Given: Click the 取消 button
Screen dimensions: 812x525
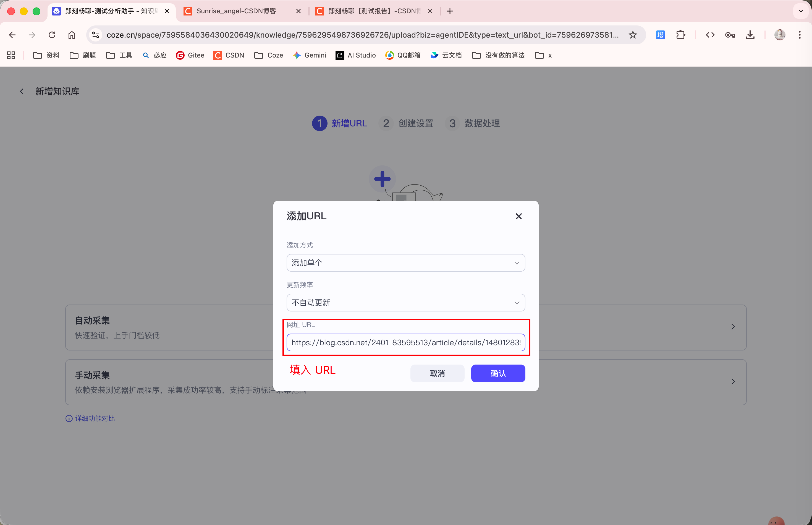Looking at the screenshot, I should click(437, 373).
